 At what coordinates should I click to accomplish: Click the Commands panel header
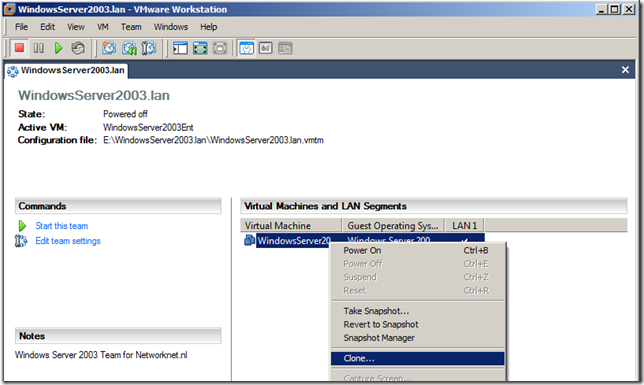tap(118, 206)
